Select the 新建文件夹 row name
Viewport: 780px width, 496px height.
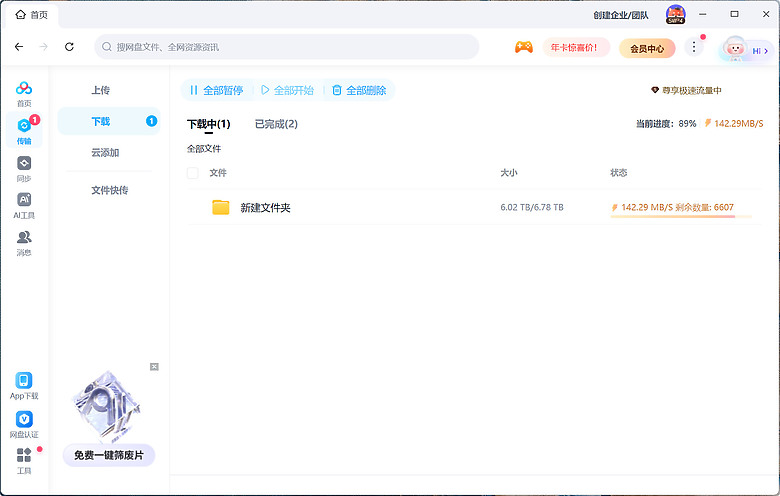tap(265, 207)
